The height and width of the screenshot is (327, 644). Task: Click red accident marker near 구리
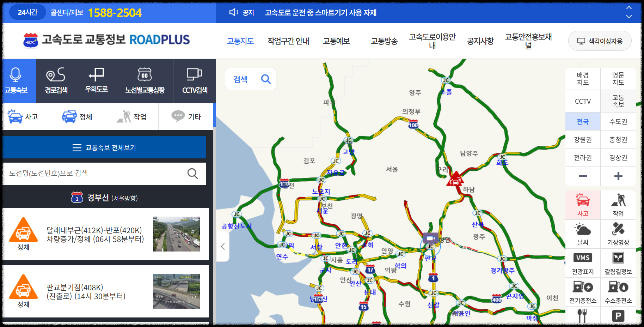[455, 179]
